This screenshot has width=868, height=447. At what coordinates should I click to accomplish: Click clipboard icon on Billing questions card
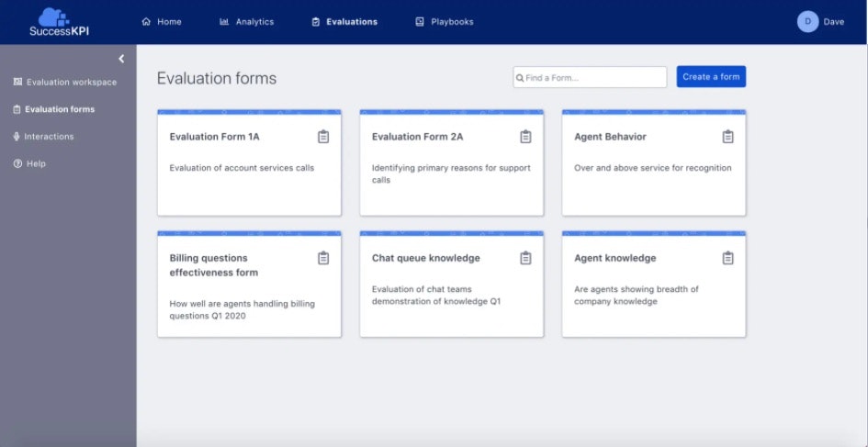323,258
